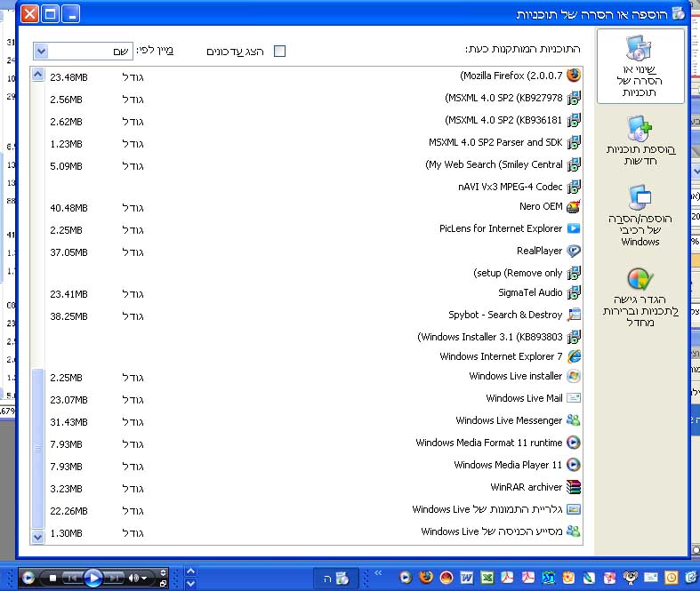The width and height of the screenshot is (700, 591).
Task: Click the Windows Media Player launcher in mini toolbar
Action: [28, 578]
